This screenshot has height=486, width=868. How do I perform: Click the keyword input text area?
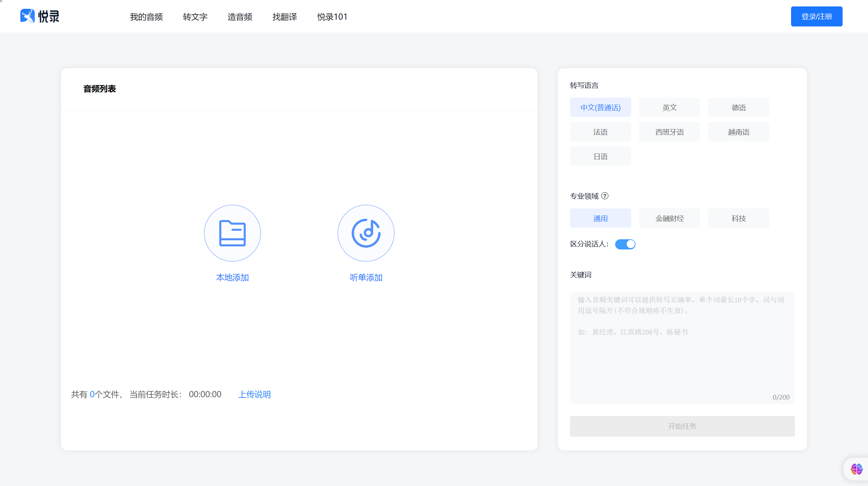pyautogui.click(x=682, y=346)
